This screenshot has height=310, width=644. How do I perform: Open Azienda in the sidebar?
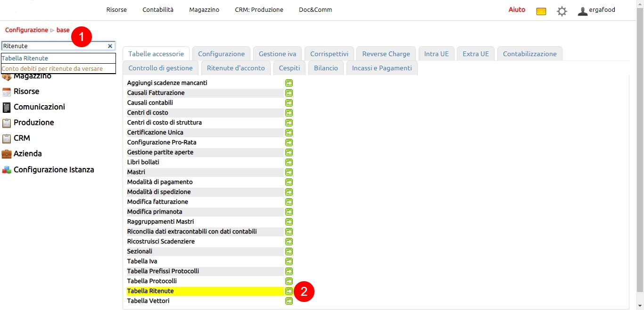tap(27, 154)
